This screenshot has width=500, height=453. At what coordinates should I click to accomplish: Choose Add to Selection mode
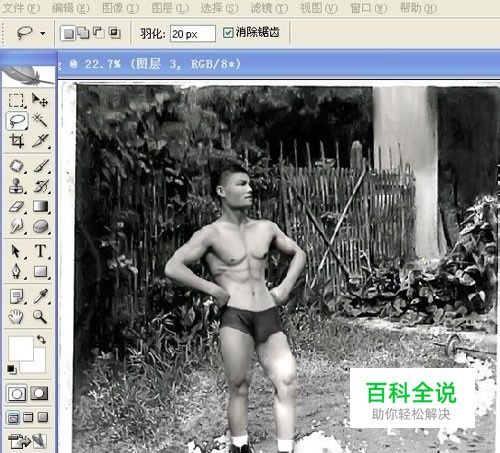[x=83, y=33]
